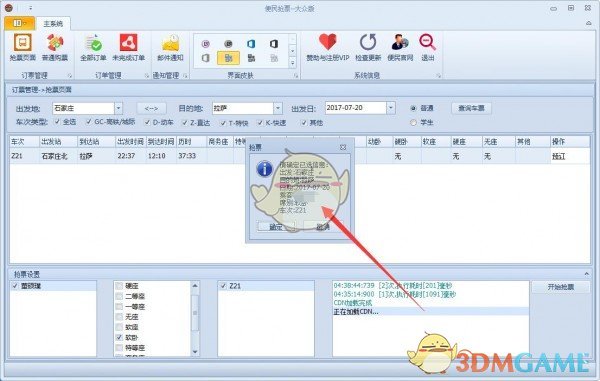Check the 无座 seat type checkbox

(119, 317)
